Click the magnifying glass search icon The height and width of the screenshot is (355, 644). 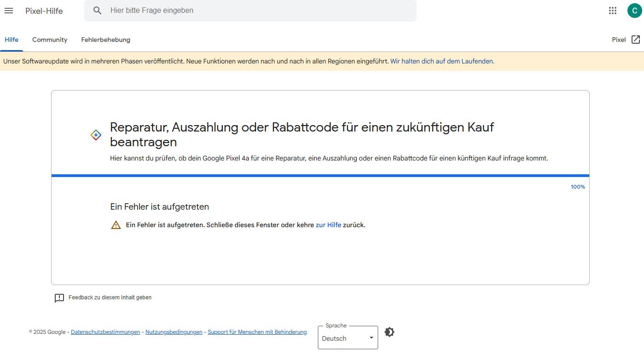pyautogui.click(x=97, y=11)
